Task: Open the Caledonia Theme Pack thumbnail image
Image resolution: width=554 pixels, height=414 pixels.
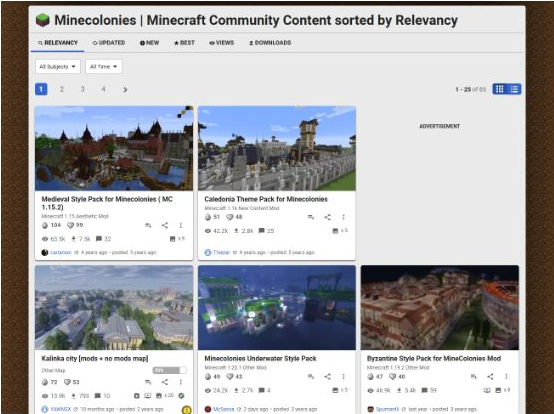Action: pos(277,148)
